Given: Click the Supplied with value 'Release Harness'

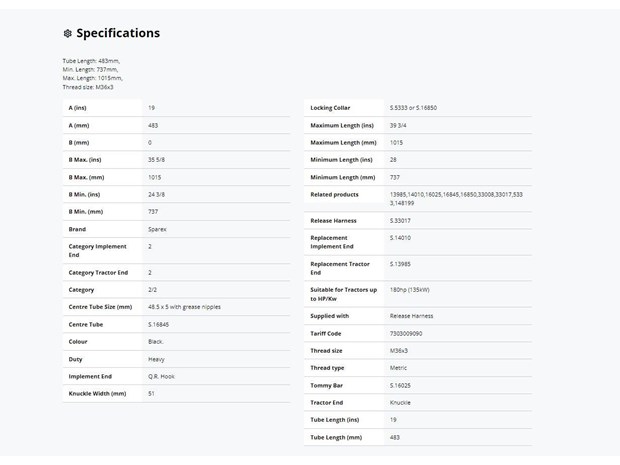Looking at the screenshot, I should (412, 316).
